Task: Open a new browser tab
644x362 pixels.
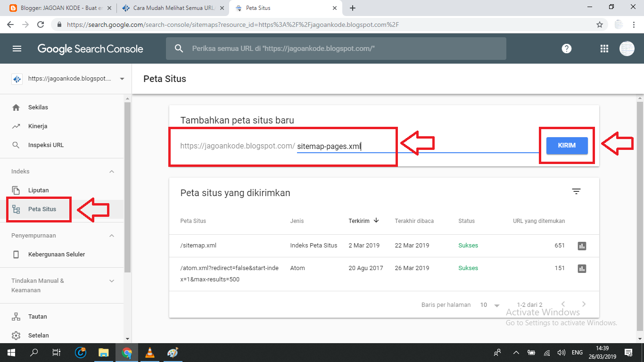Action: 353,8
